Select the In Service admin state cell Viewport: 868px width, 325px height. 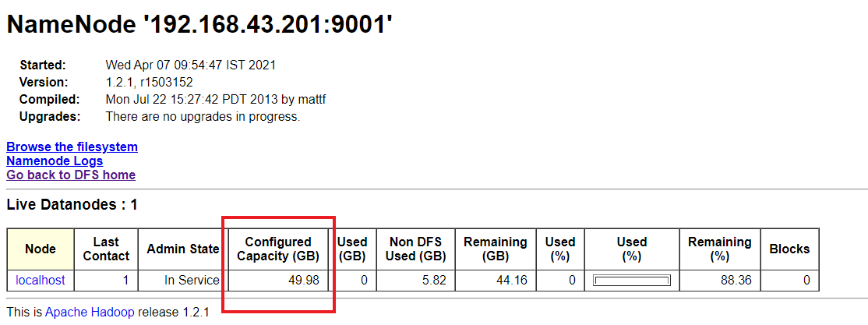click(x=192, y=280)
